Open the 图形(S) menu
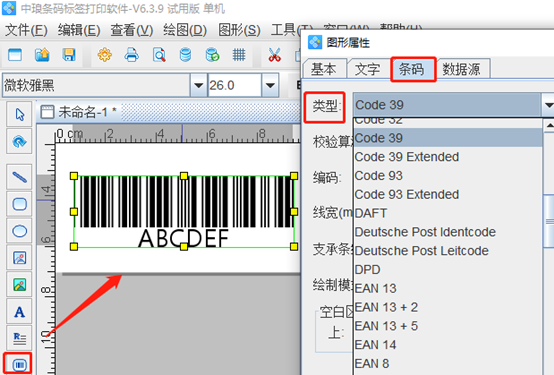The height and width of the screenshot is (375, 554). click(x=239, y=30)
